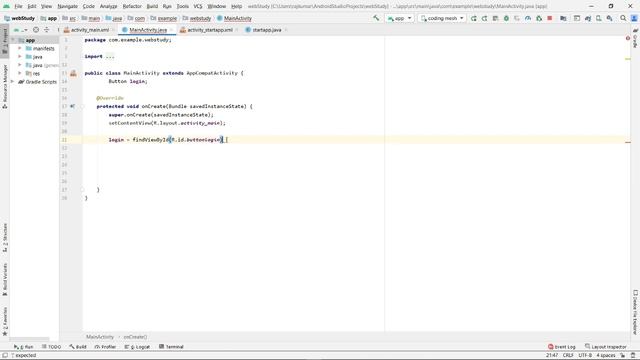Toggle the Device File Explorer side tab
This screenshot has height=360, width=640.
635,313
